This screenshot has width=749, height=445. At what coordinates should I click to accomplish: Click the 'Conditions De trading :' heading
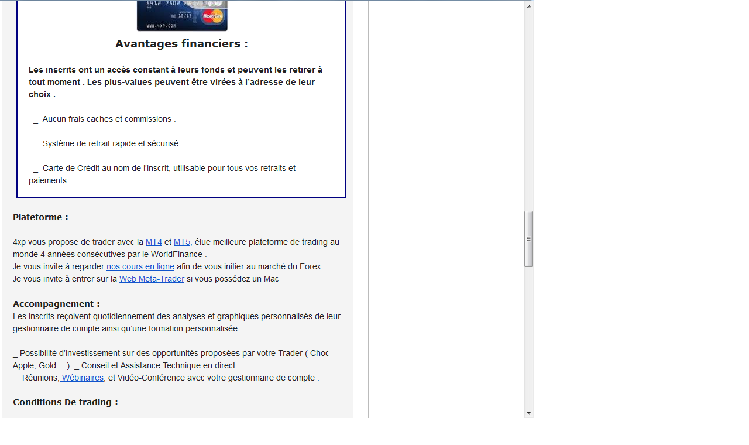click(x=65, y=402)
